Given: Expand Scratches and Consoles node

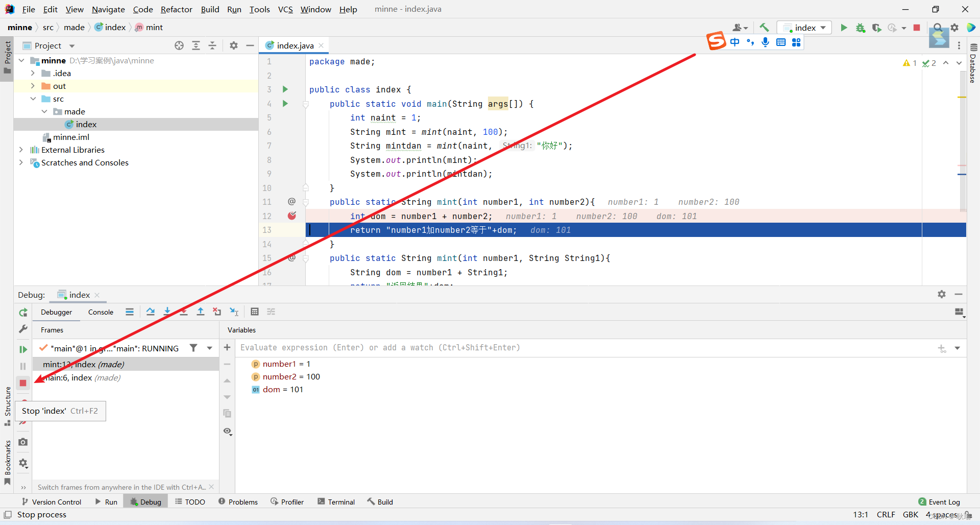Looking at the screenshot, I should pos(21,162).
